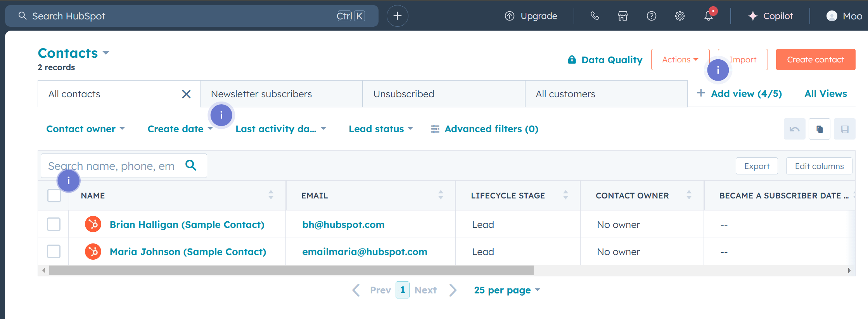Screen dimensions: 868x319
Task: Click the clone view copy icon
Action: [820, 129]
